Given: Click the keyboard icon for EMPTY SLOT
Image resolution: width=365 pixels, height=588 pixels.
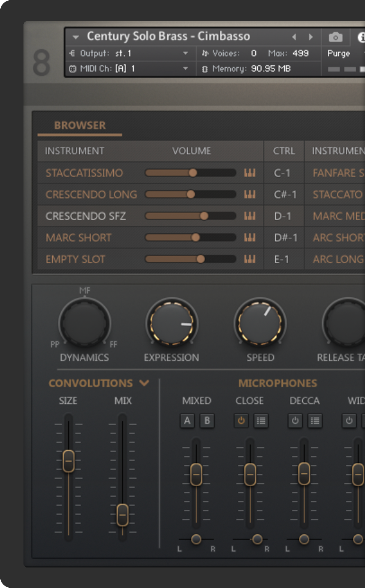Looking at the screenshot, I should tap(250, 259).
